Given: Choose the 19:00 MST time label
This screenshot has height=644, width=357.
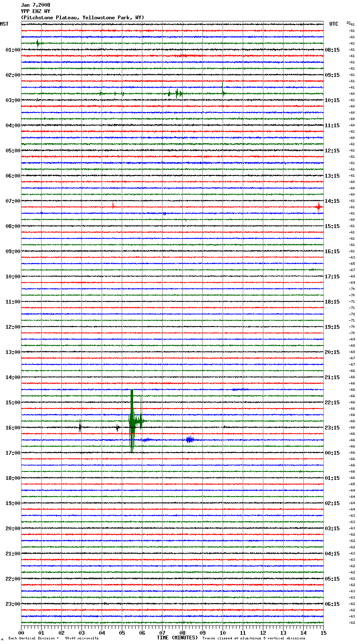Looking at the screenshot, I should (x=13, y=503).
